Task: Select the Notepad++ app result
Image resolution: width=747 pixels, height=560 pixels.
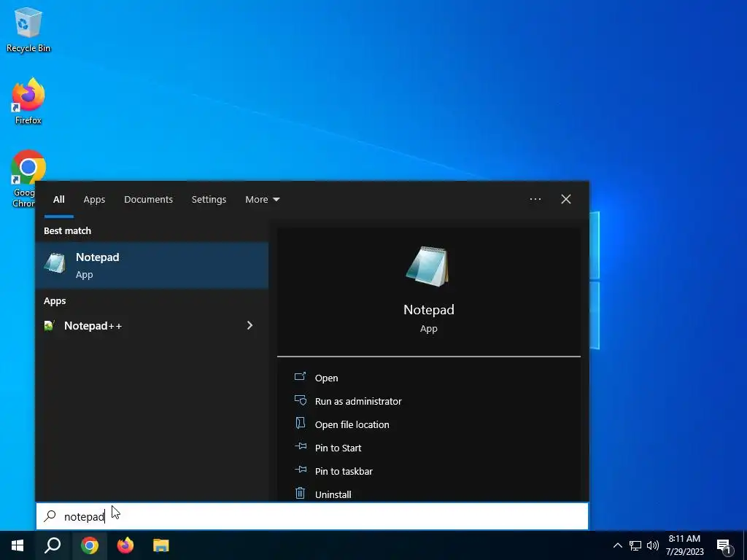Action: click(x=152, y=326)
